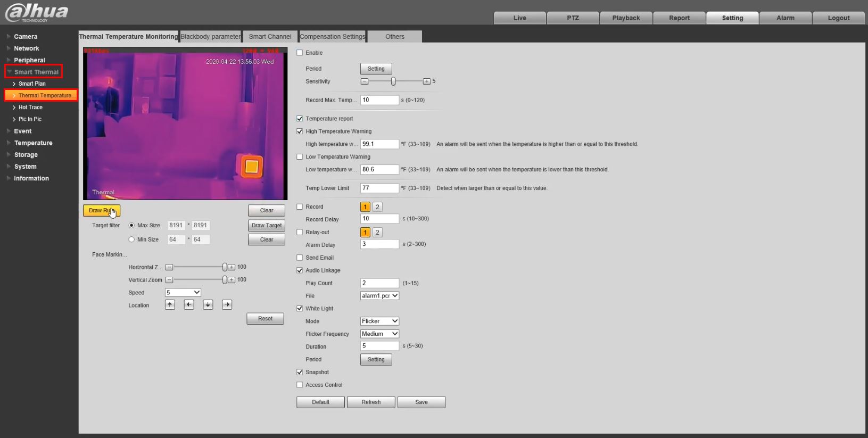Click the Horizontal Zoom minus icon
The height and width of the screenshot is (438, 868).
169,267
